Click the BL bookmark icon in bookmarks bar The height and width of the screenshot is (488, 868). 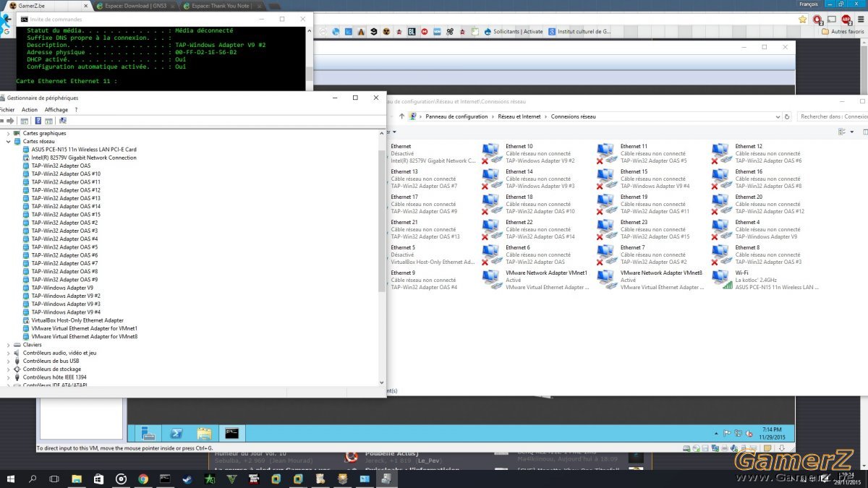[x=412, y=32]
